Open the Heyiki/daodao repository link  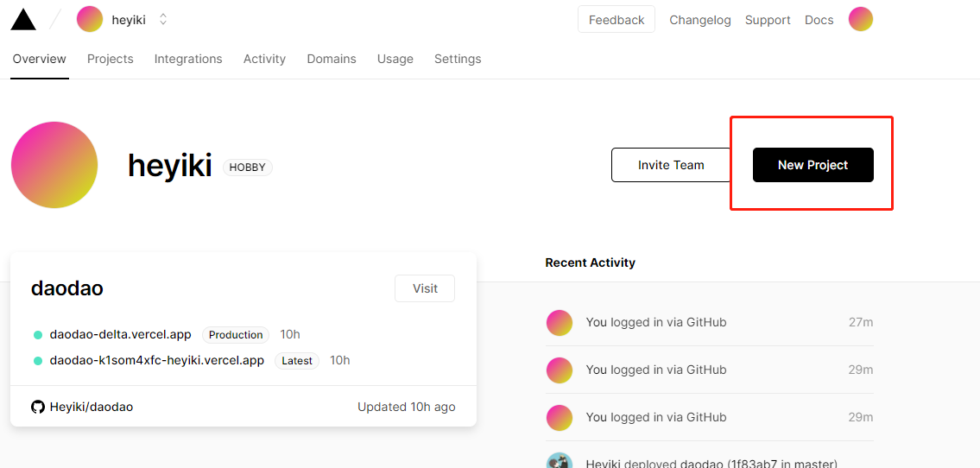pyautogui.click(x=92, y=407)
